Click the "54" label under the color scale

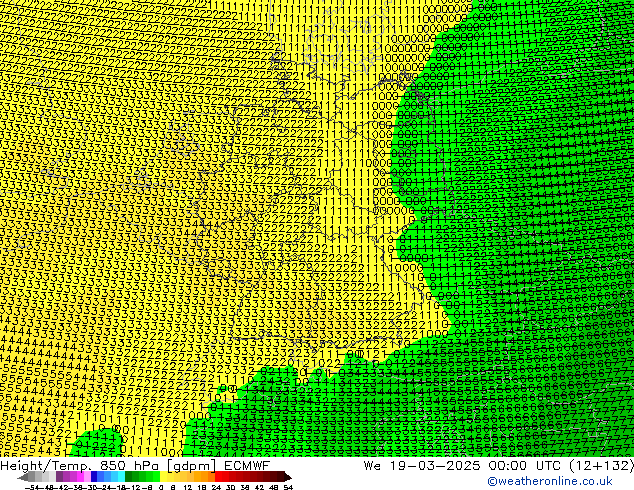coord(288,487)
